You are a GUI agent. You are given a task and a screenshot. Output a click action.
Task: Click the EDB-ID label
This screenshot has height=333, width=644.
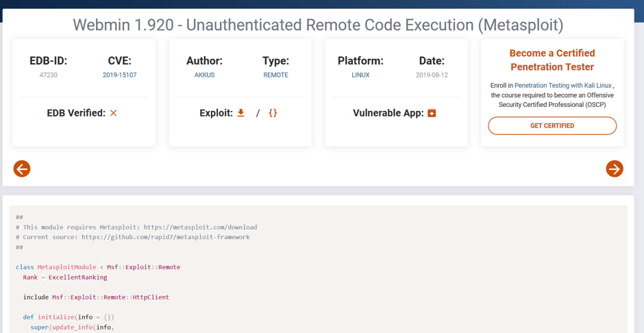[x=49, y=61]
